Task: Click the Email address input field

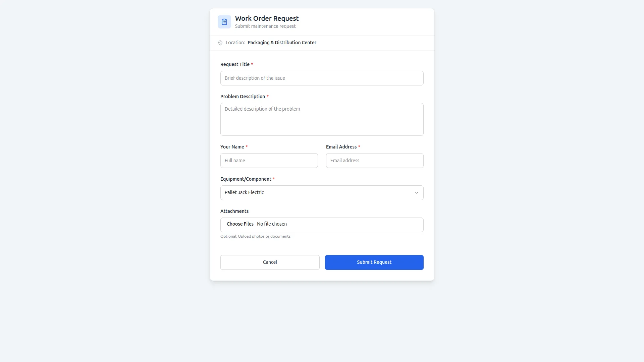Action: tap(374, 161)
